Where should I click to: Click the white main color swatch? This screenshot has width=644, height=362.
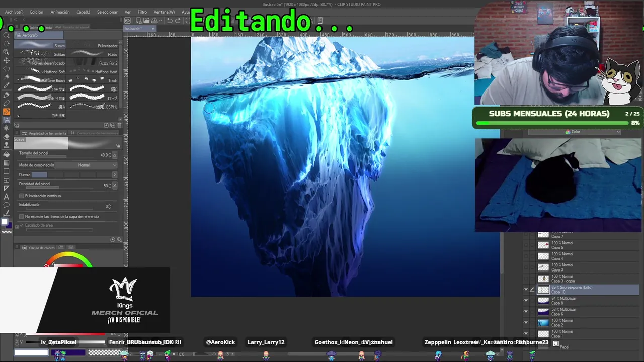pos(5,222)
